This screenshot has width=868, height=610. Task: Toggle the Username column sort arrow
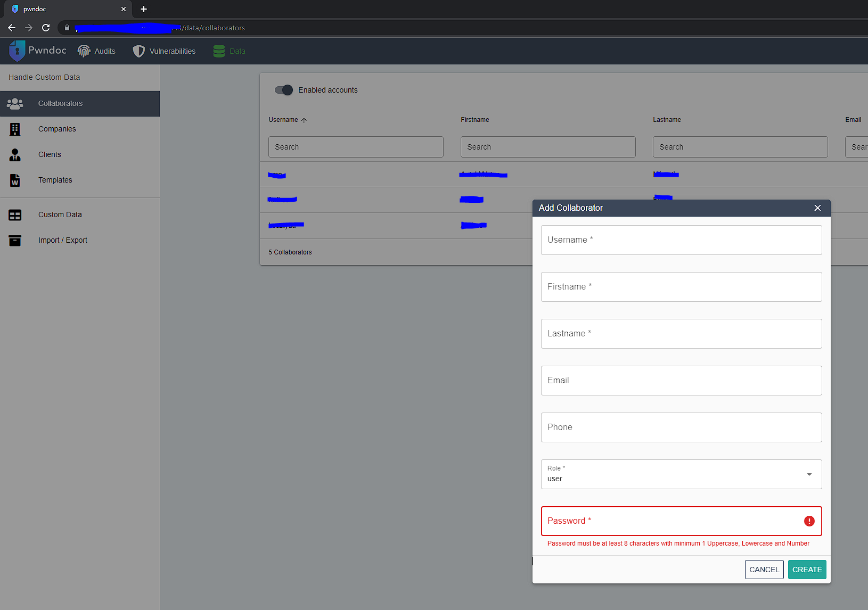click(305, 120)
